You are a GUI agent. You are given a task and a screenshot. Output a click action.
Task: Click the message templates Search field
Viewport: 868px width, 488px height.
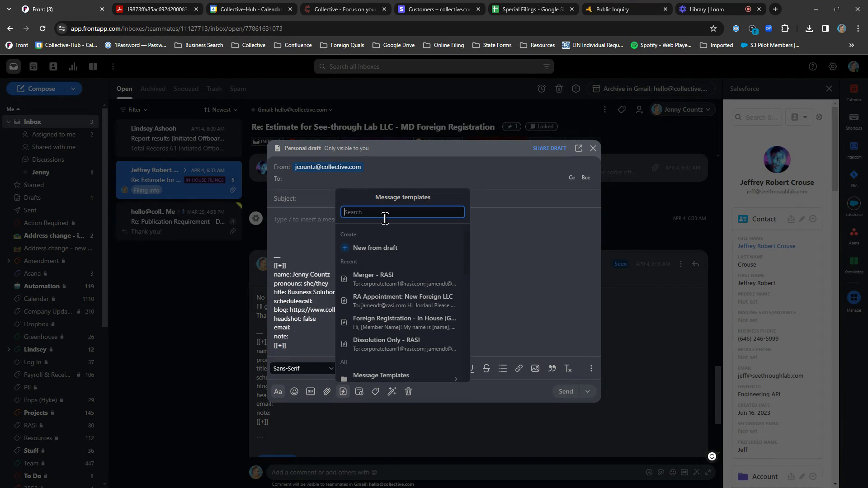(402, 212)
